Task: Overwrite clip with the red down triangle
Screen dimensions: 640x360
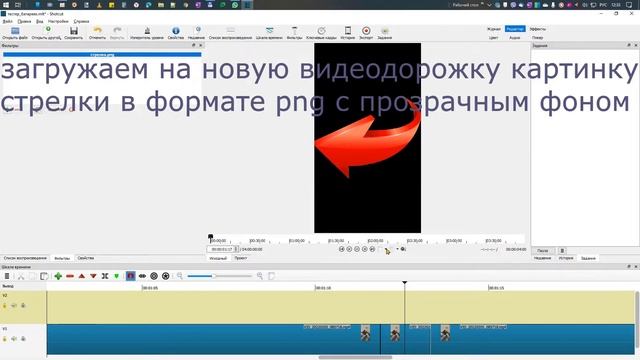Action: (93, 276)
